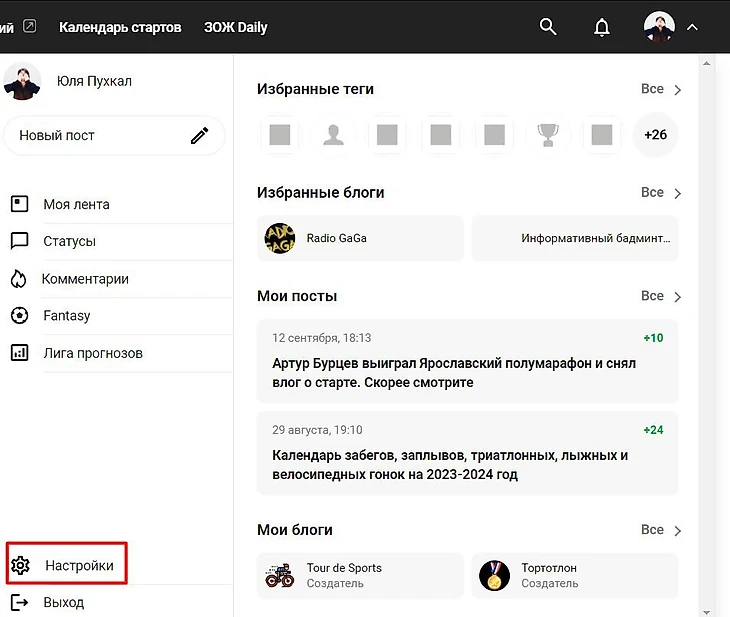730x617 pixels.
Task: Open Календарь стартов in the top menu
Action: tap(120, 27)
